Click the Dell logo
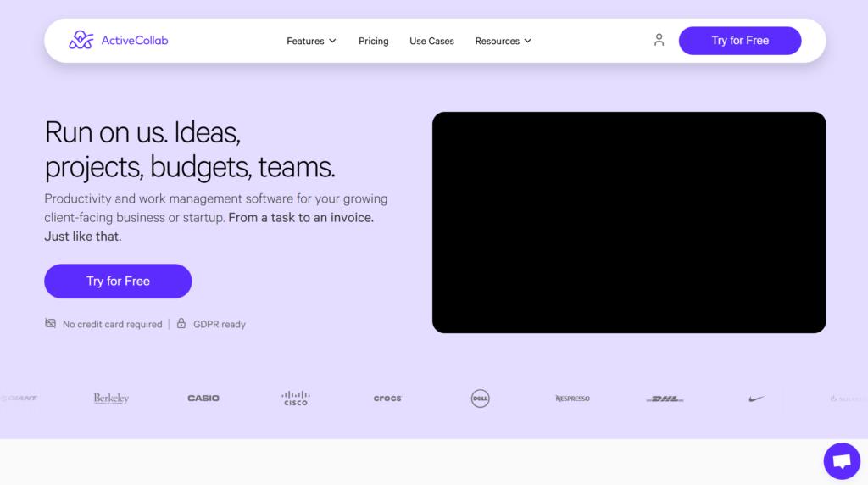The width and height of the screenshot is (868, 485). [x=480, y=398]
